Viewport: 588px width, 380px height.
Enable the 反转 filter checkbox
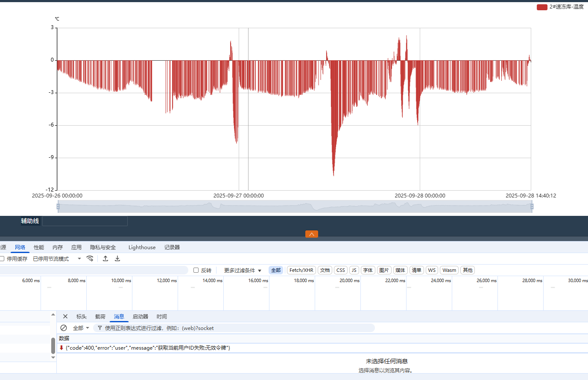196,270
